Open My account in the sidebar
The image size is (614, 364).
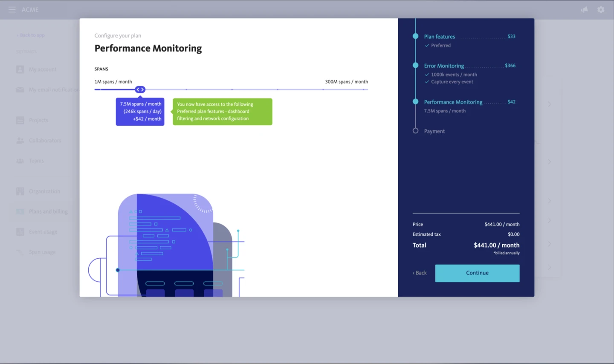43,69
